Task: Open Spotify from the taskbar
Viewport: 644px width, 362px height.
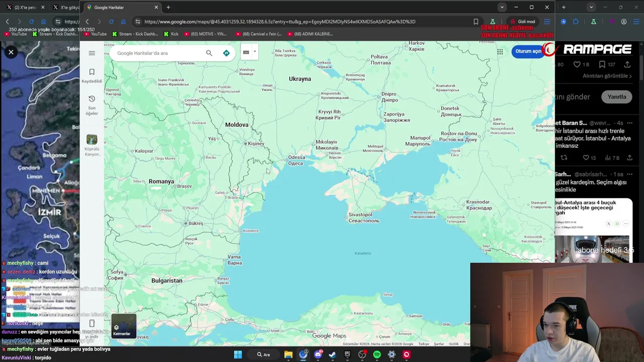Action: pyautogui.click(x=377, y=354)
